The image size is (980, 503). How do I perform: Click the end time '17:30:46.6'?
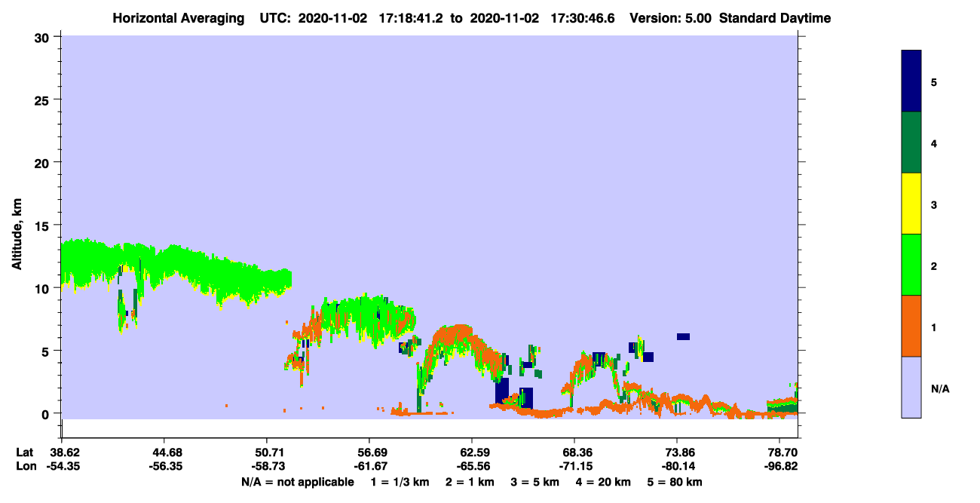tap(583, 18)
